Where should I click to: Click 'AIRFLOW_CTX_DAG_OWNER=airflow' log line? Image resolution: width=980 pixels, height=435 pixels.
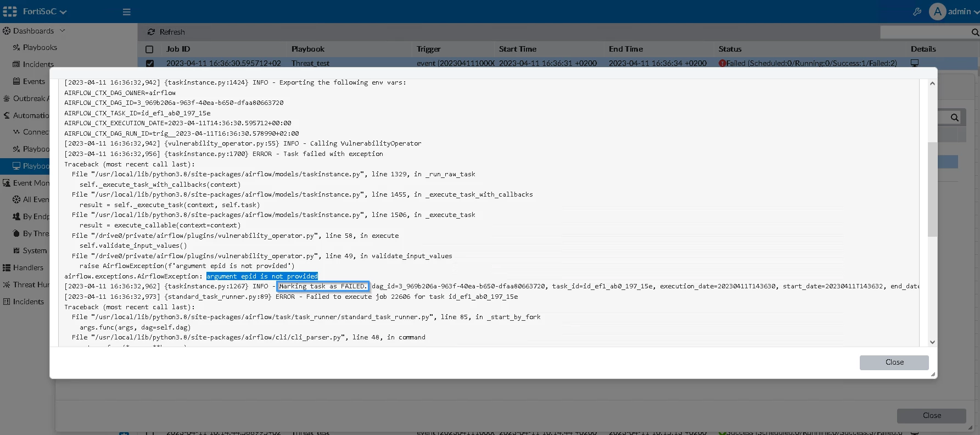(x=120, y=93)
